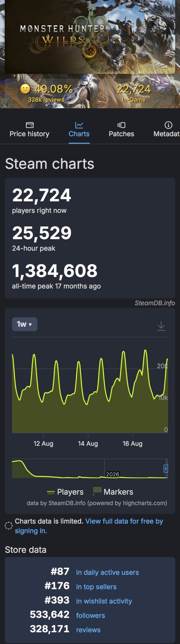The image size is (180, 644).
Task: Click the 10k y-axis label
Action: pyautogui.click(x=163, y=397)
